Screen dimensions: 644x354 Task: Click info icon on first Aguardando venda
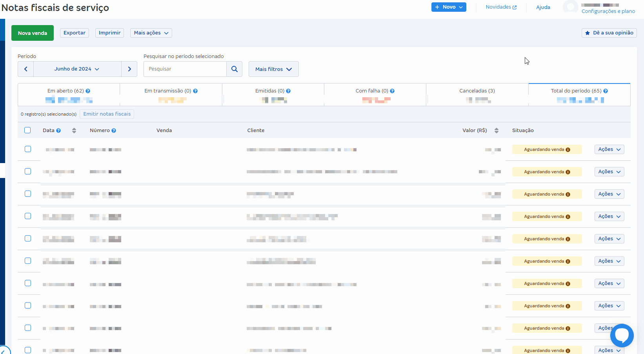(568, 150)
